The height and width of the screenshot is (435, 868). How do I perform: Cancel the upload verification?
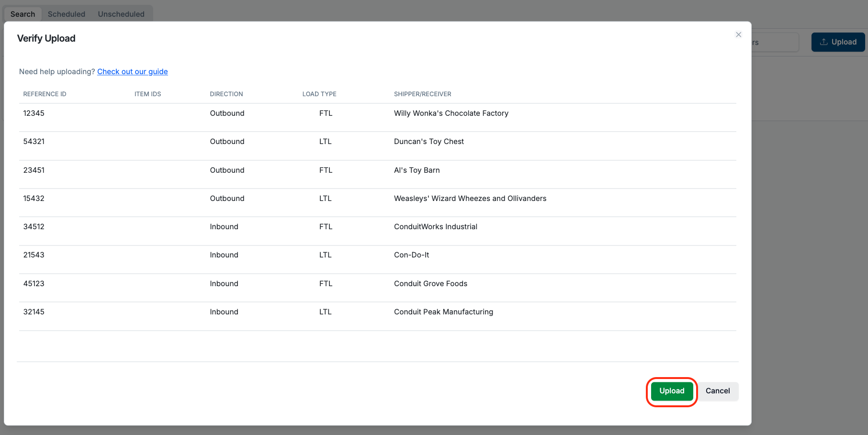[x=717, y=391]
